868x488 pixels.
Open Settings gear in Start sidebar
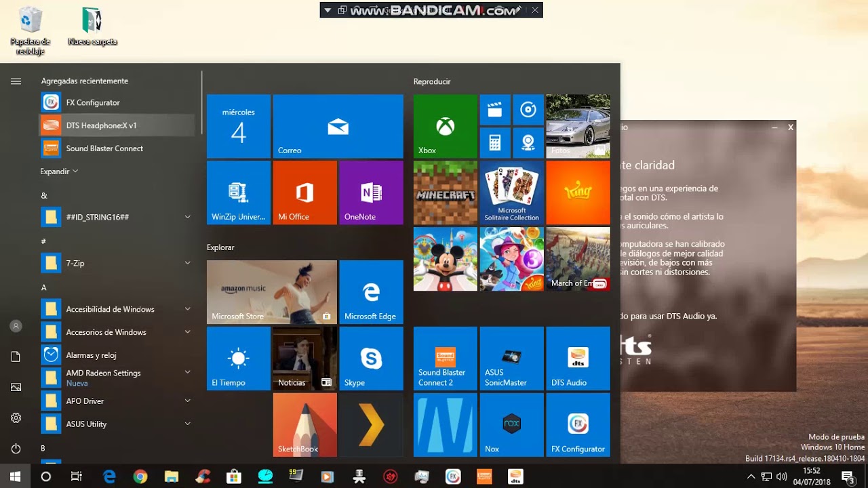point(16,418)
